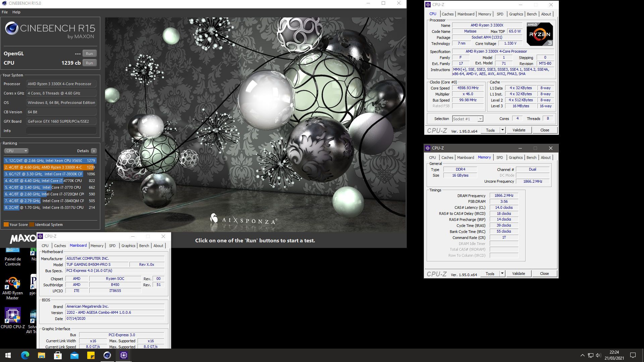Screen dimensions: 644x362
Task: Click Tools button in top CPU-Z window
Action: pos(490,130)
